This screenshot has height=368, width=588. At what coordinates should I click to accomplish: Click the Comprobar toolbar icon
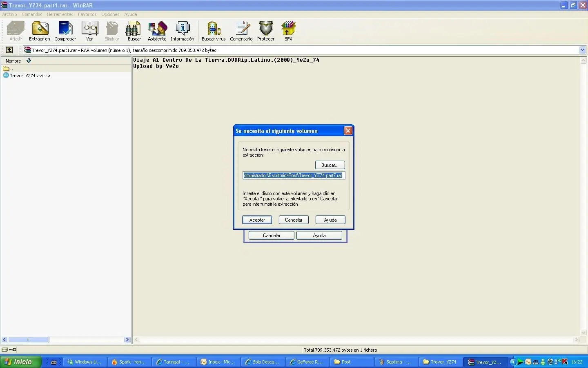(65, 29)
